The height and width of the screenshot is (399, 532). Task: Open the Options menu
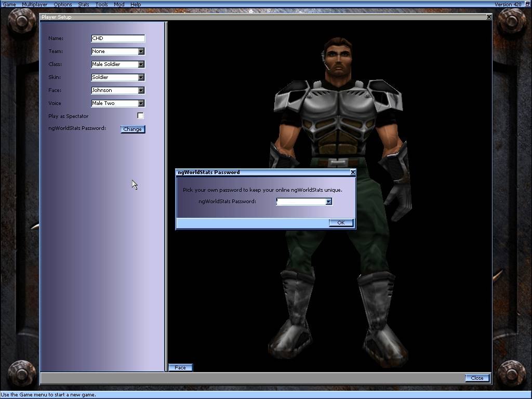[63, 4]
